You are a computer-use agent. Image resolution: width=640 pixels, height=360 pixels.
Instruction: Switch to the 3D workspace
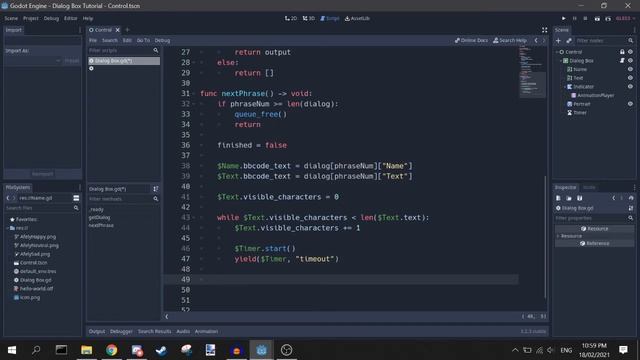309,18
